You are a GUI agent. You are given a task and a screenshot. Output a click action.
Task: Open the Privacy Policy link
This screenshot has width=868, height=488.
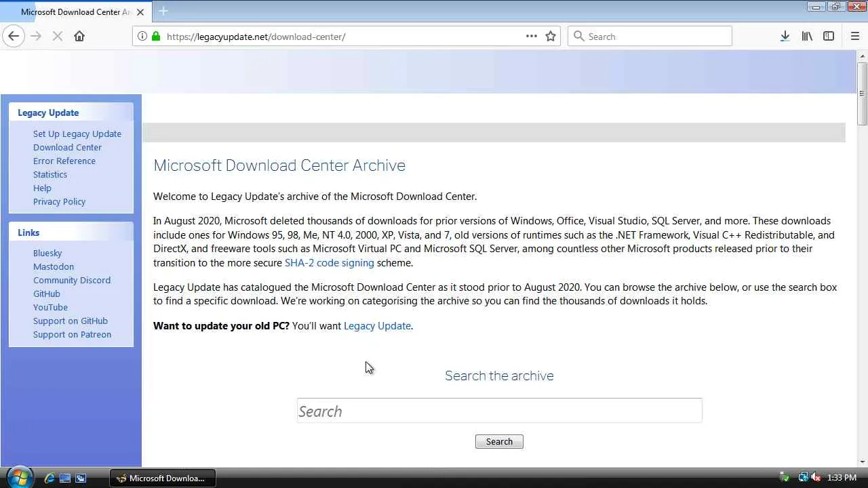(59, 201)
